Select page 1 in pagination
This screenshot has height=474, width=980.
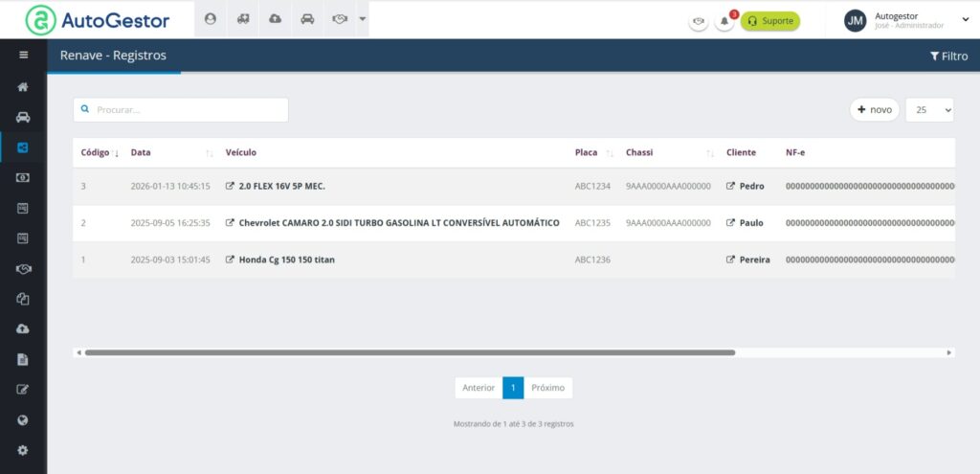(513, 388)
